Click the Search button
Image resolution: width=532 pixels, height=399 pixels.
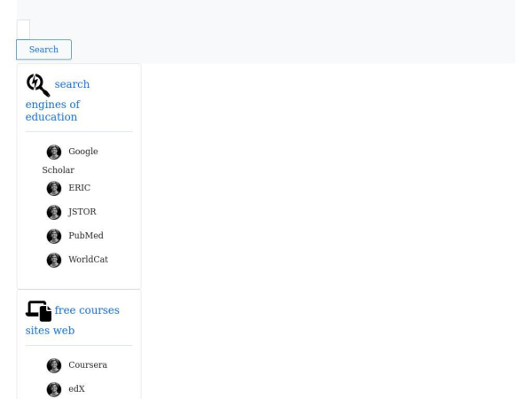pos(43,50)
